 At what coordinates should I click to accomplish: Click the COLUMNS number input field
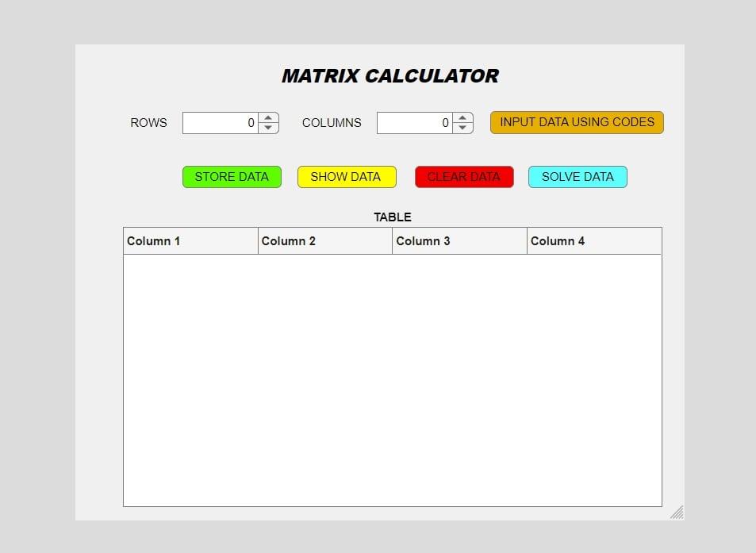(416, 123)
